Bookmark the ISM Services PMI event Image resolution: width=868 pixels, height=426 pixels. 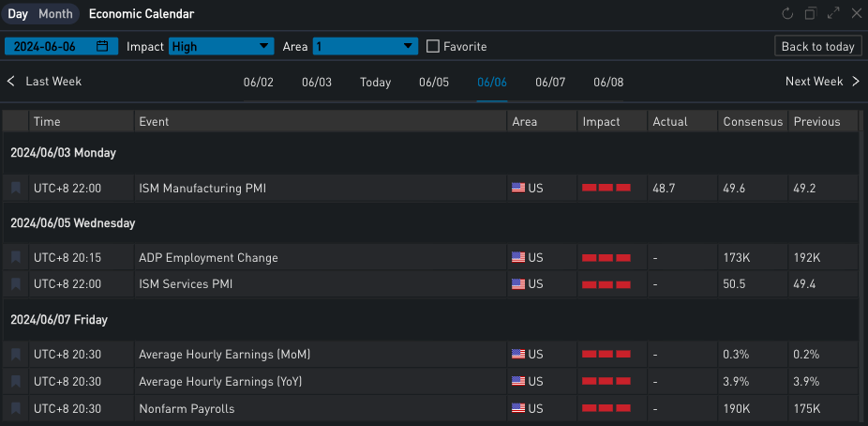point(16,283)
